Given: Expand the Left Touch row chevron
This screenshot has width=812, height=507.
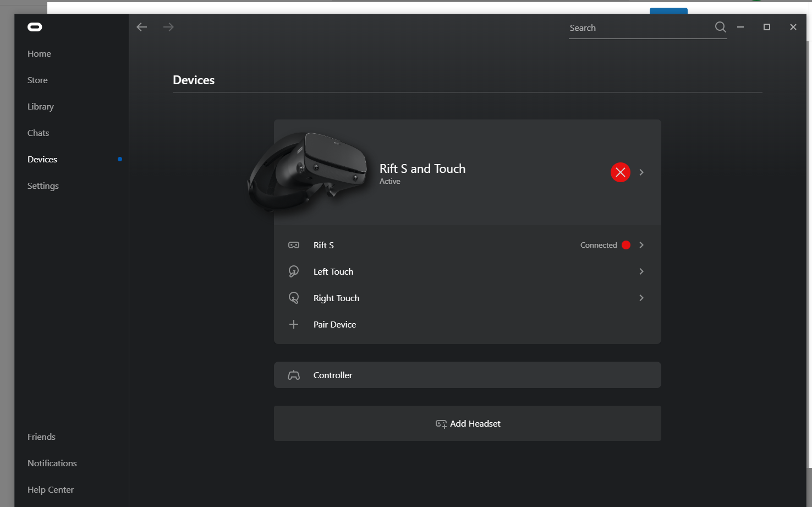Looking at the screenshot, I should 641,271.
